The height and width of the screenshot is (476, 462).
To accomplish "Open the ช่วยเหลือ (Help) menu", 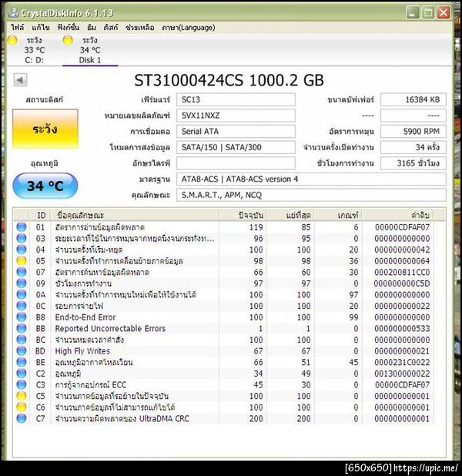I will [140, 28].
